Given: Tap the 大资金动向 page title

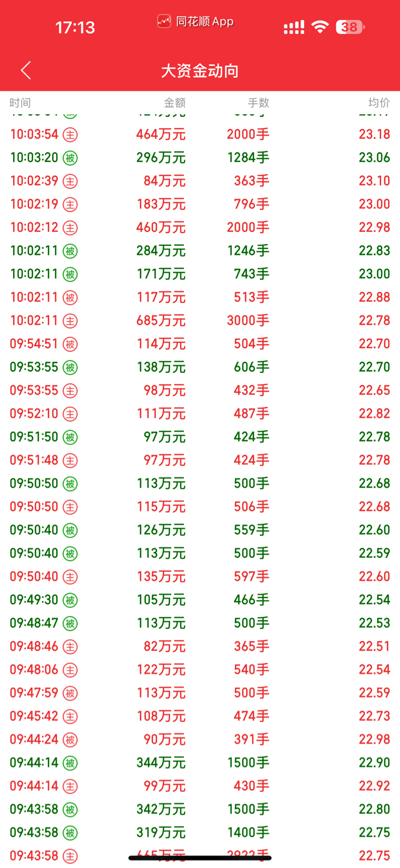Looking at the screenshot, I should [x=200, y=70].
